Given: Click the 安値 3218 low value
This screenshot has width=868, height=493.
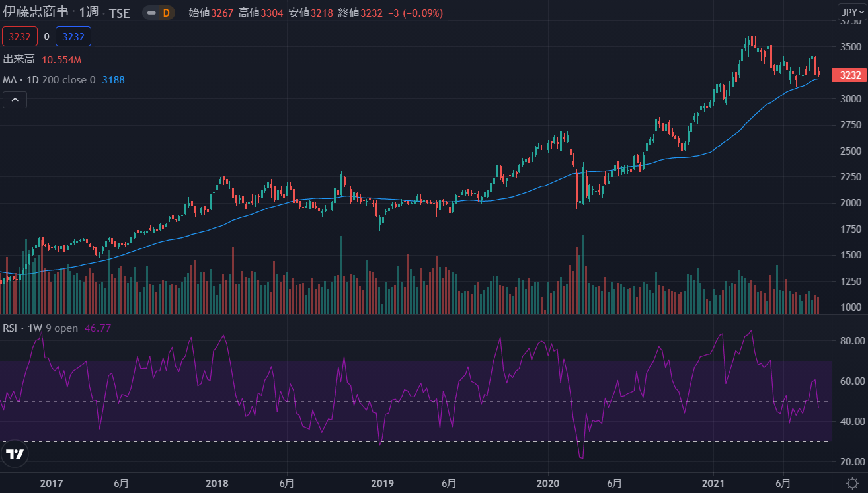Looking at the screenshot, I should [x=311, y=13].
